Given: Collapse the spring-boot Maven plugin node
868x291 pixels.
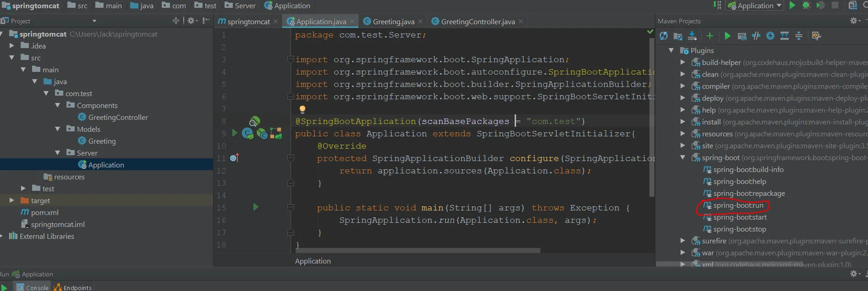Looking at the screenshot, I should (x=683, y=157).
